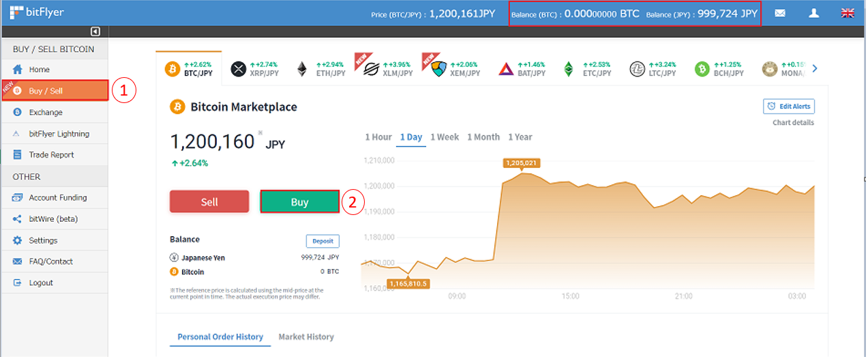868x357 pixels.
Task: Click the 1,205,021 chart high marker
Action: (x=521, y=163)
